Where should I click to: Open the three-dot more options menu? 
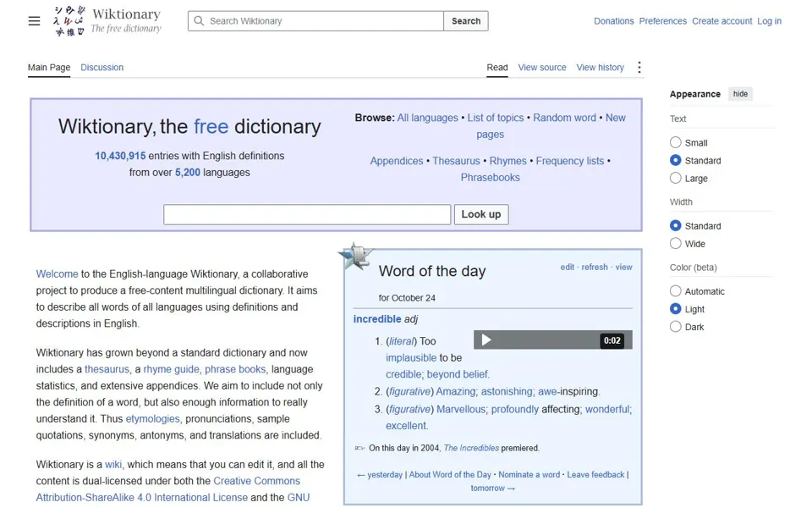639,68
